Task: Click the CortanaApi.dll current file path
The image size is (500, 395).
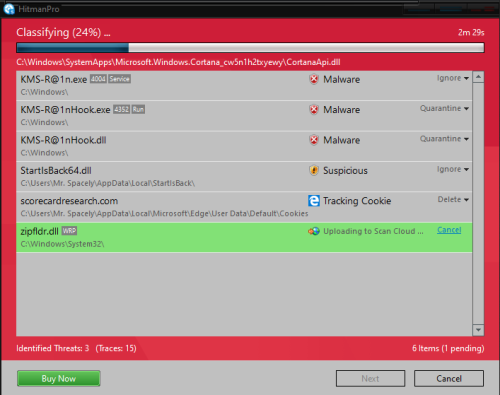Action: 178,62
